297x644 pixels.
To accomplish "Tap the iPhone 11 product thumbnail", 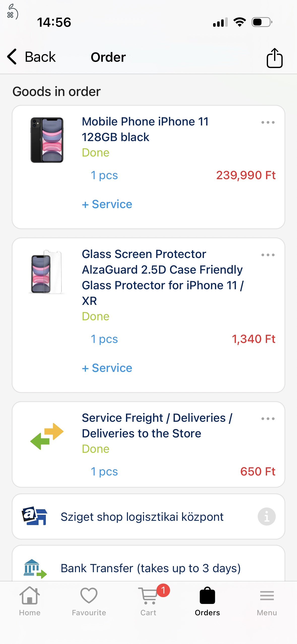I will coord(47,140).
